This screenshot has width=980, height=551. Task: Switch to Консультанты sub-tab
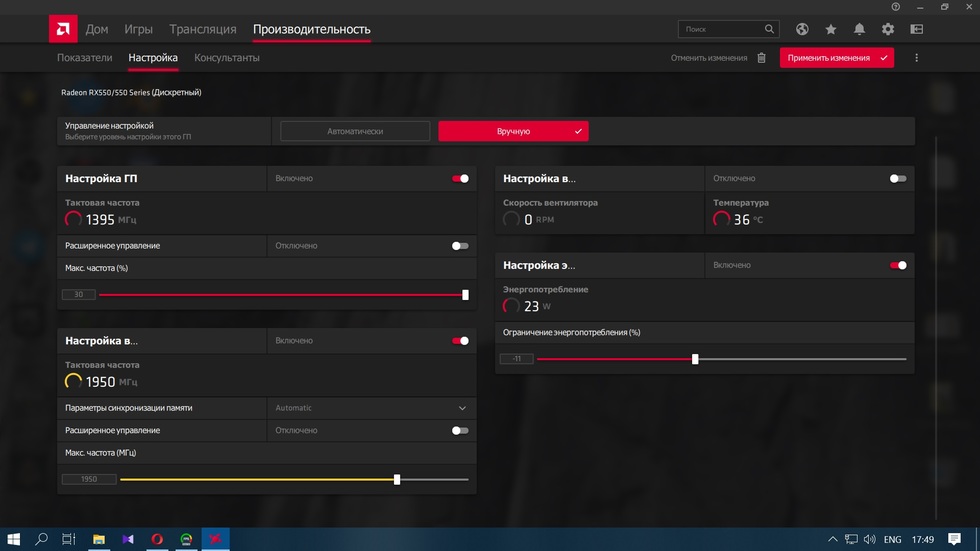227,57
